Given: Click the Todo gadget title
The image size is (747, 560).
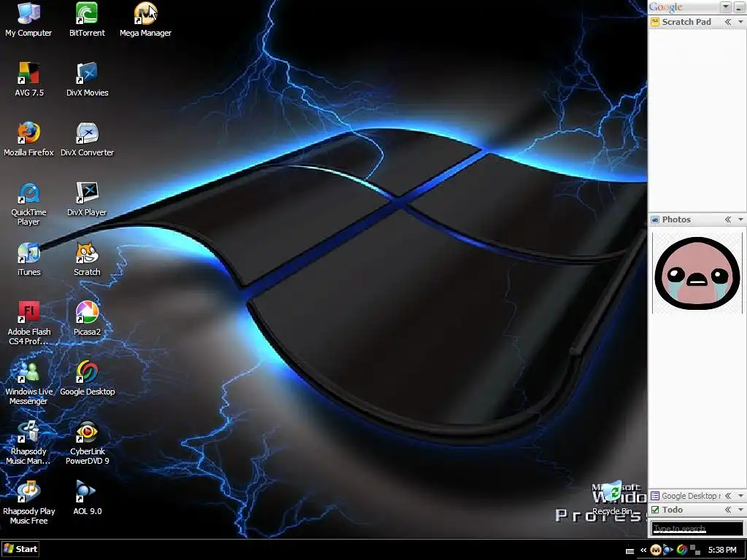Looking at the screenshot, I should click(x=672, y=510).
